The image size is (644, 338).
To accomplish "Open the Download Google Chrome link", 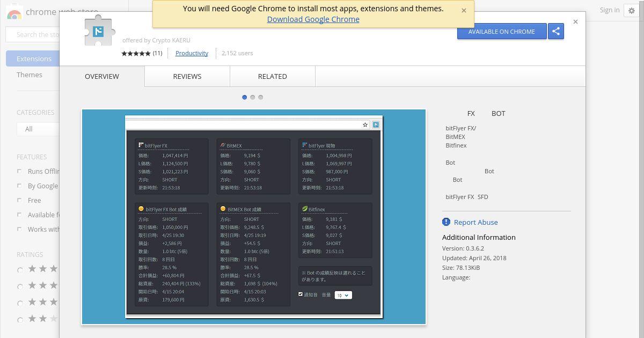I will tap(313, 19).
